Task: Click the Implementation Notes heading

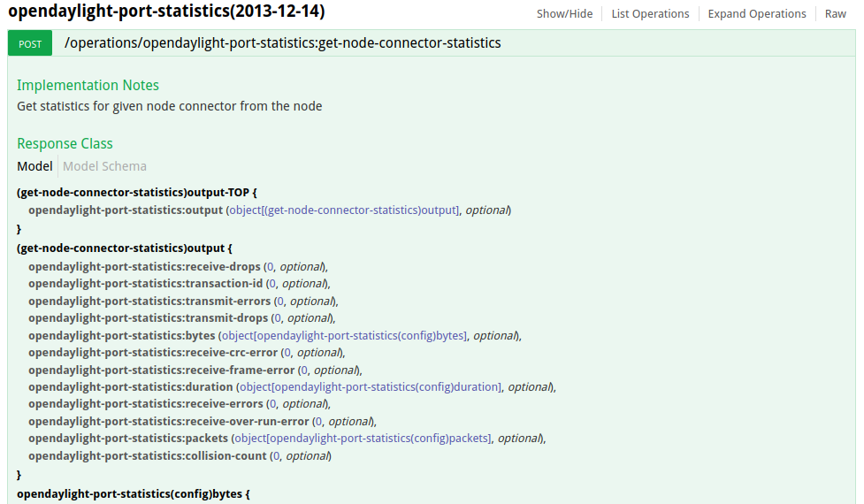Action: (88, 86)
